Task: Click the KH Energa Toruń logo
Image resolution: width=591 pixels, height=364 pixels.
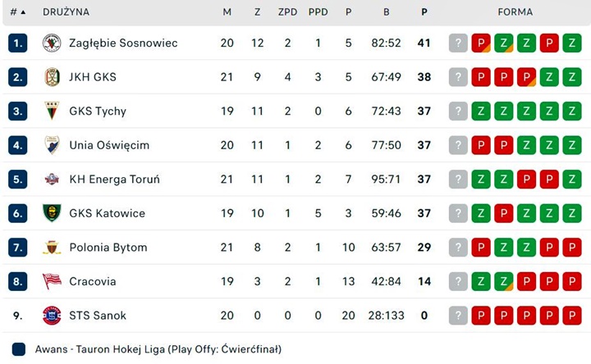Action: point(52,180)
